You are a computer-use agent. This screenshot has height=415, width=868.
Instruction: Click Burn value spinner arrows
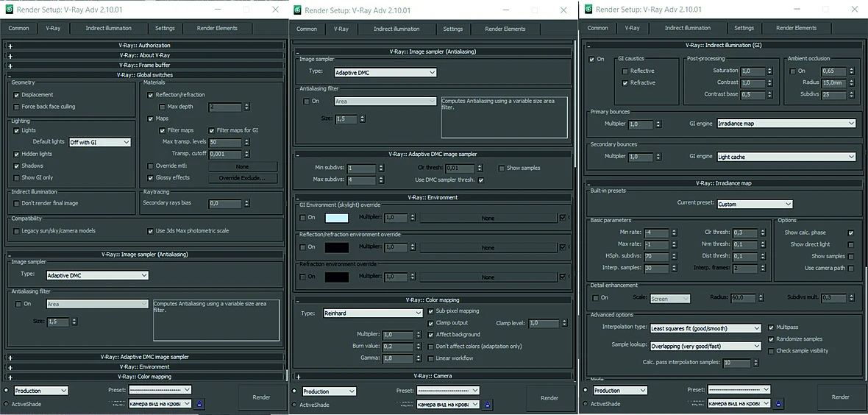pos(417,347)
